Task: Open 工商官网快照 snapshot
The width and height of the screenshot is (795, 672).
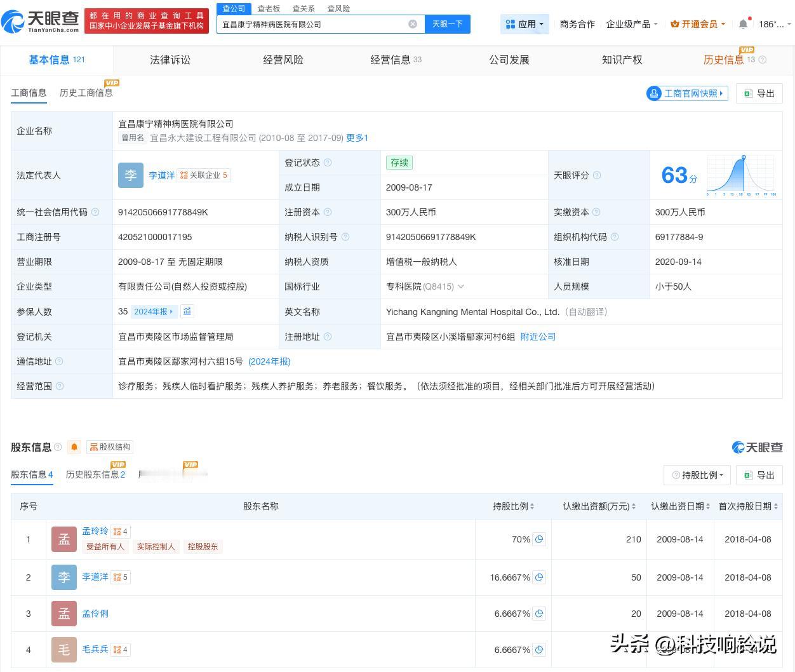Action: [x=687, y=93]
